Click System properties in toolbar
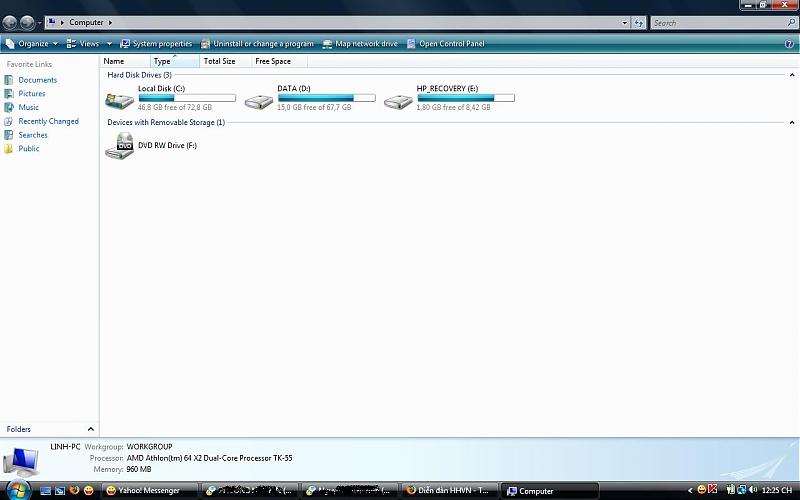The image size is (800, 500). [156, 44]
